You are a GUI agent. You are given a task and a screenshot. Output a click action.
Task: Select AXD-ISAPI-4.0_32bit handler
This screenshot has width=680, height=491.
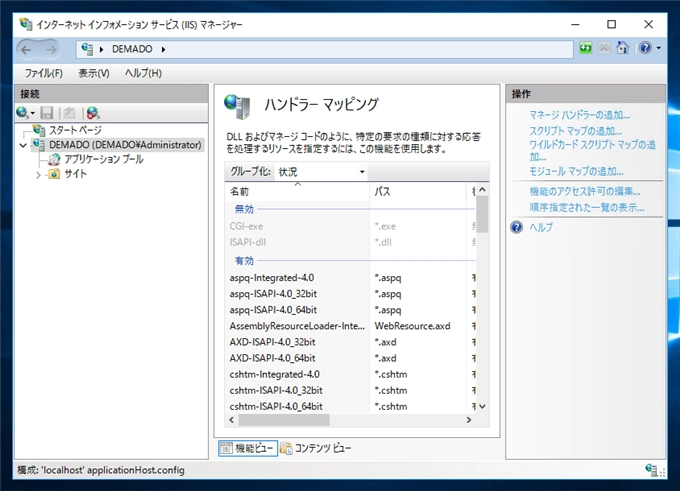click(x=350, y=342)
